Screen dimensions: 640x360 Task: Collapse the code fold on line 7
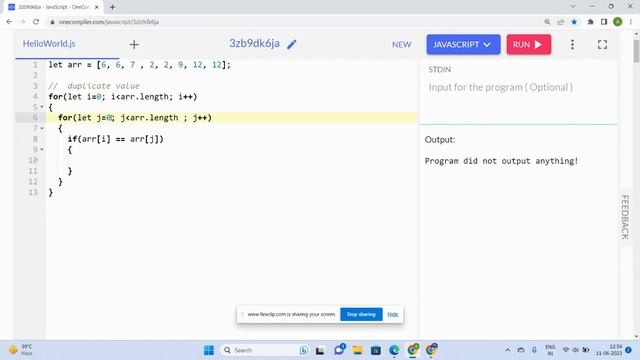42,128
